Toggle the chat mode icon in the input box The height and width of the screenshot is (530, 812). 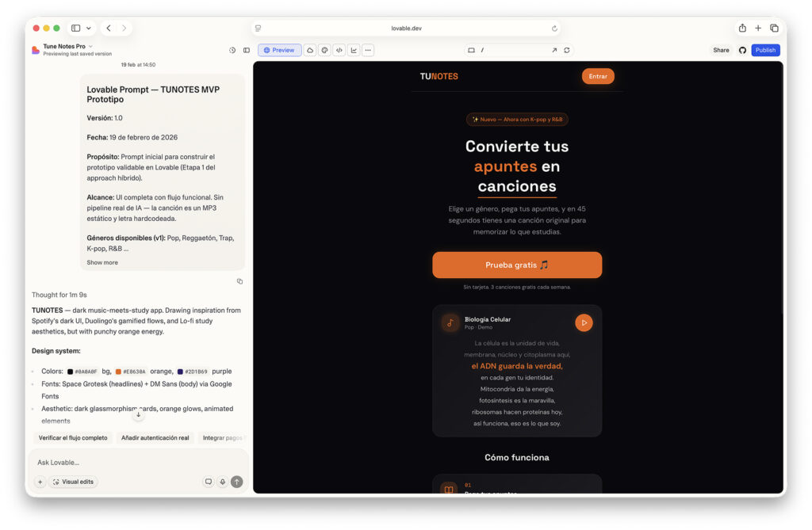(x=209, y=482)
